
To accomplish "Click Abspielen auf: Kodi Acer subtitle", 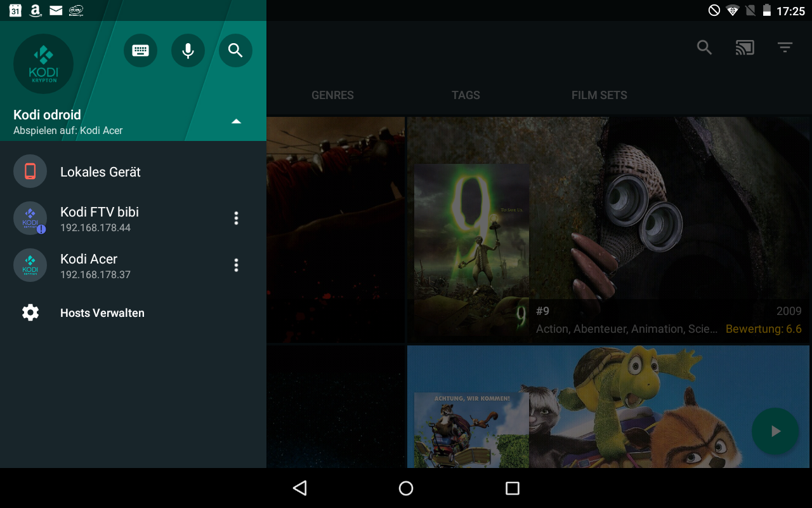I will click(68, 131).
